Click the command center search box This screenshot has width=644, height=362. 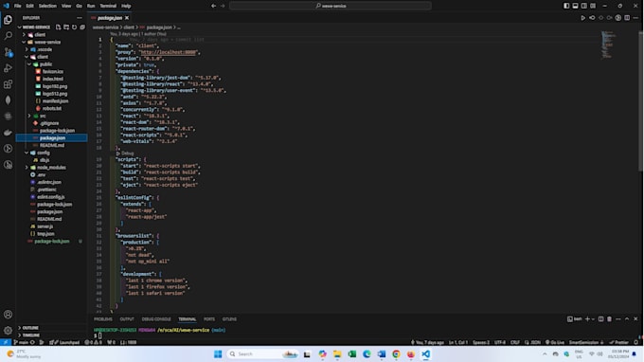coord(331,6)
